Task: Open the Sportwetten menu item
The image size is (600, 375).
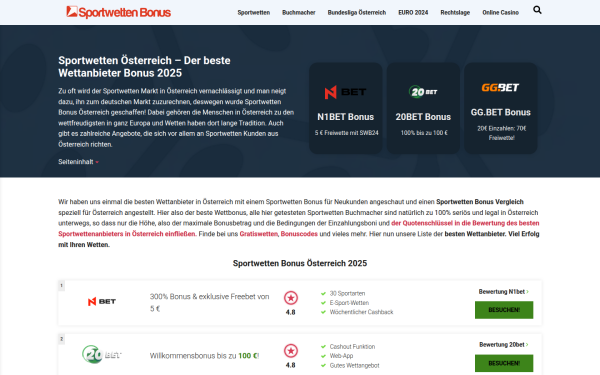Action: click(254, 13)
